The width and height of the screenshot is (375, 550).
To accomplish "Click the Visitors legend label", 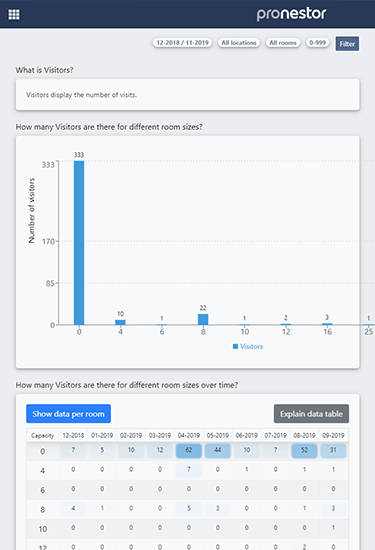I will pos(252,347).
